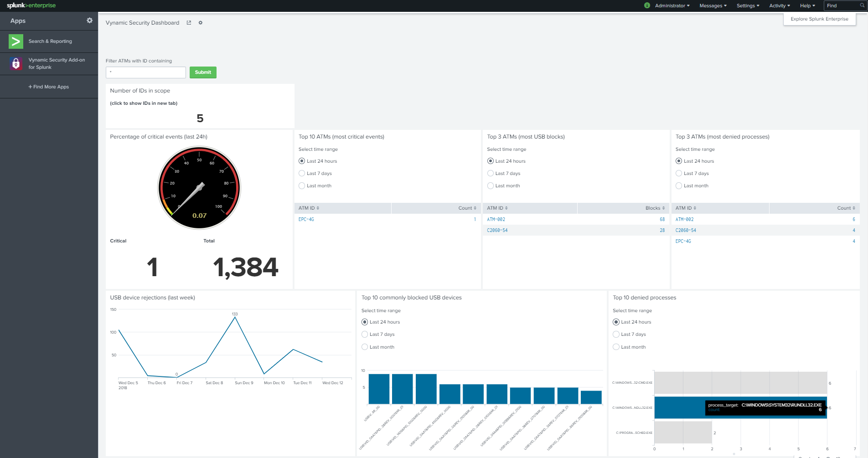
Task: Select Last 7 days for blocked USB devices
Action: (365, 334)
